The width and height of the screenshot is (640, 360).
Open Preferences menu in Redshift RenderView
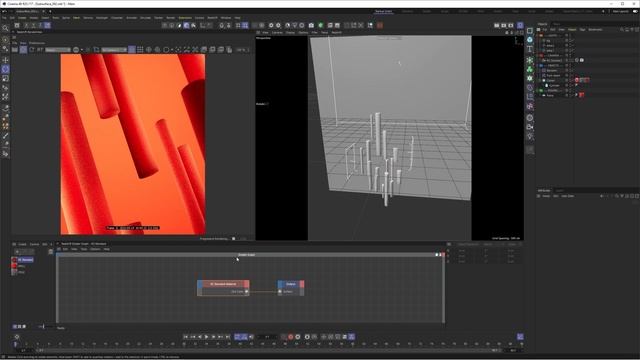pyautogui.click(x=37, y=43)
